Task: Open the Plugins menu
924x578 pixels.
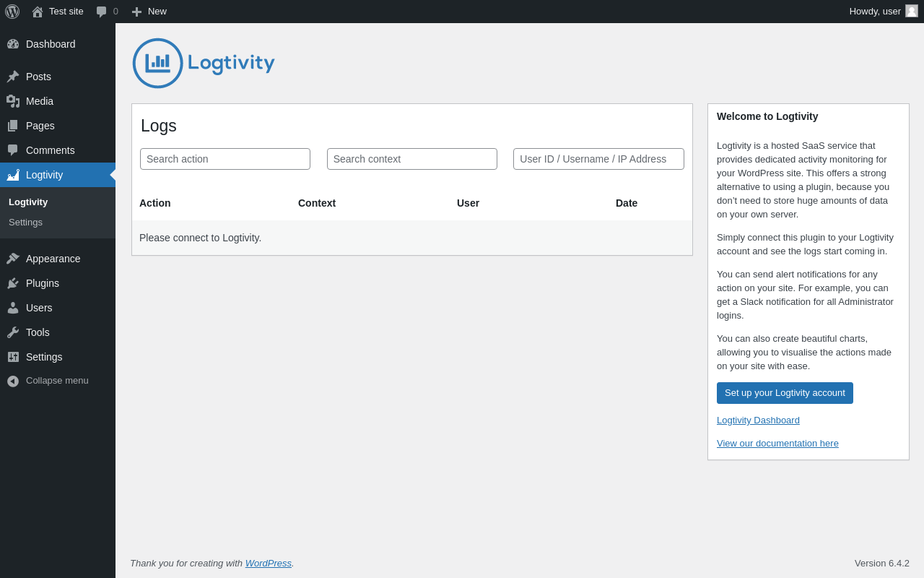Action: click(58, 283)
